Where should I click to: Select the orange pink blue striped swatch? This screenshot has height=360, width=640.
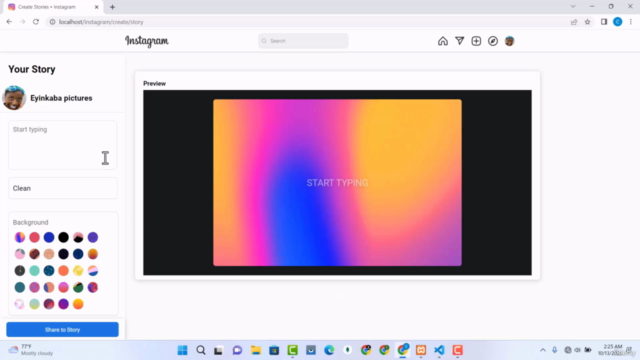click(93, 271)
